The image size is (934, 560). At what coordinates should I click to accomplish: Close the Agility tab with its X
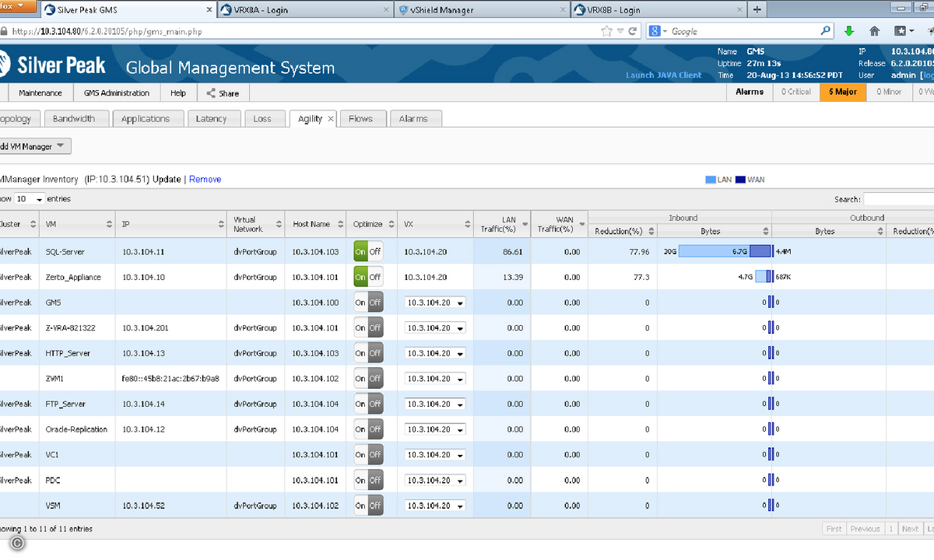(x=330, y=119)
